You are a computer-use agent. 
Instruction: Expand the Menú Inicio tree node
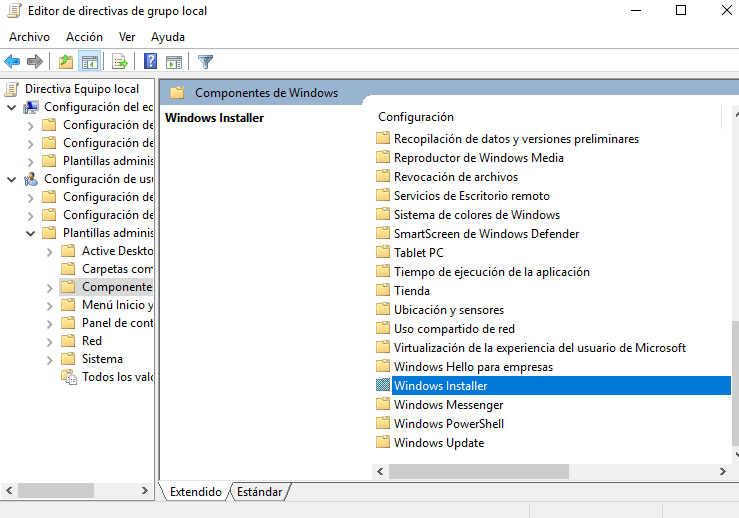(x=49, y=305)
